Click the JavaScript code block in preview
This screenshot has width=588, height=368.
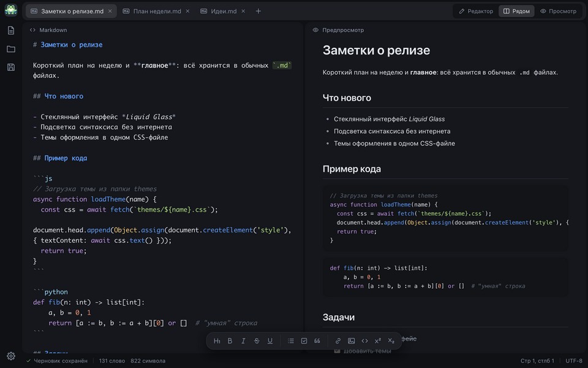(x=445, y=218)
